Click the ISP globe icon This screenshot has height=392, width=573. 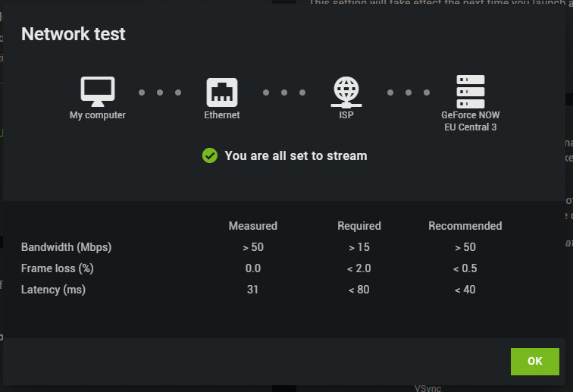(346, 93)
